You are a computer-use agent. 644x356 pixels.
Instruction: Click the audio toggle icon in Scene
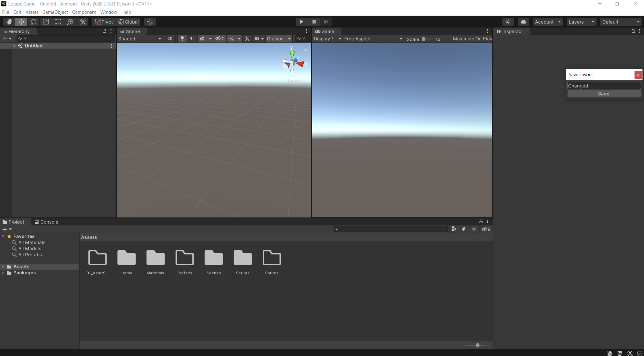tap(192, 39)
